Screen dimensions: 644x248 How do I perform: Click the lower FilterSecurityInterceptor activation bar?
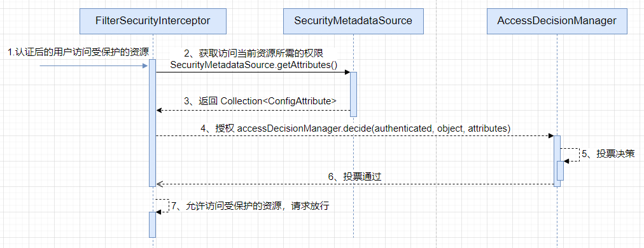coord(152,224)
